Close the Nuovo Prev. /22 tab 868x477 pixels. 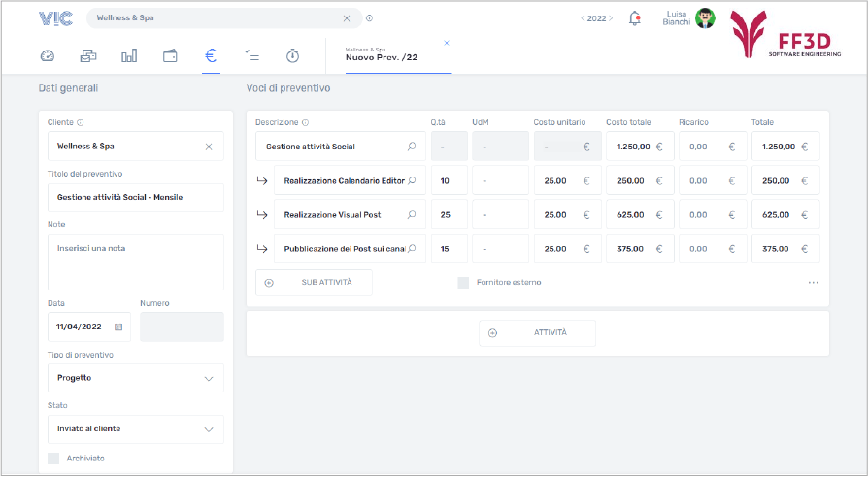coord(447,43)
